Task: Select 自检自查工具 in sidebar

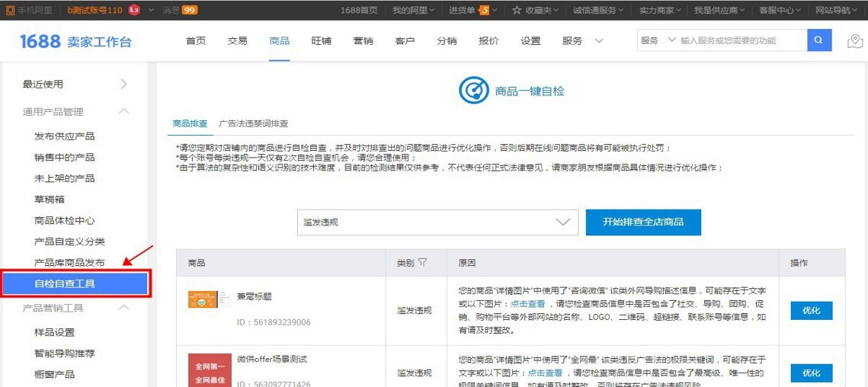Action: pos(76,283)
